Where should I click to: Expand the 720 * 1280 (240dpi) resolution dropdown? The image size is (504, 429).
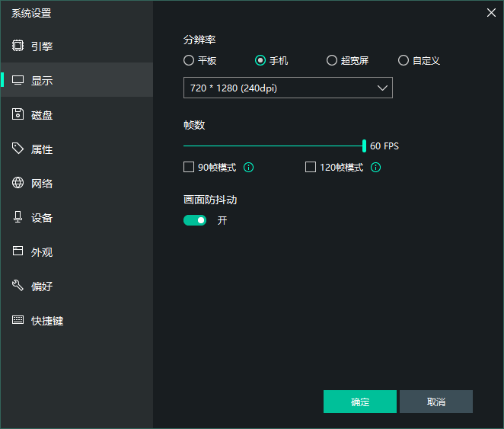[x=288, y=88]
